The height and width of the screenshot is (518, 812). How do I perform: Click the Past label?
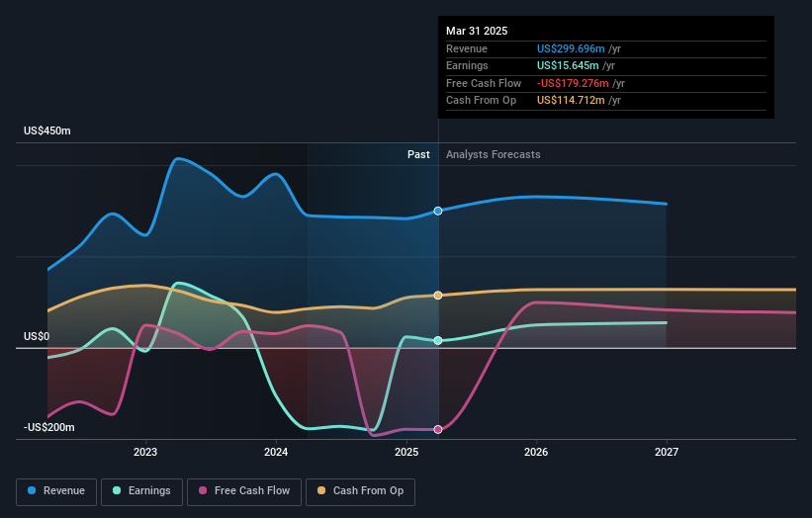(x=418, y=155)
